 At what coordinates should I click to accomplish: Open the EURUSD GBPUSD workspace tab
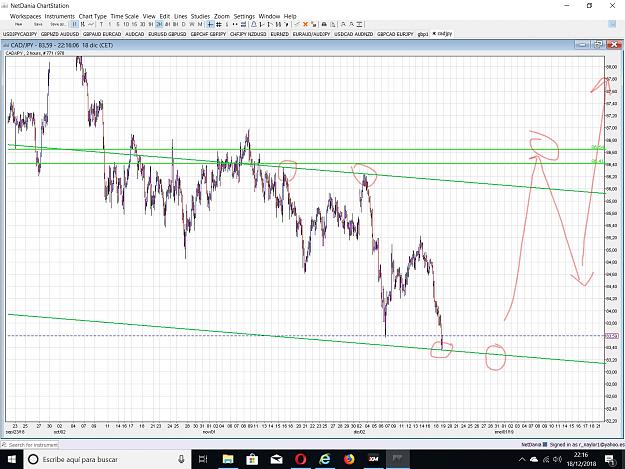[167, 34]
